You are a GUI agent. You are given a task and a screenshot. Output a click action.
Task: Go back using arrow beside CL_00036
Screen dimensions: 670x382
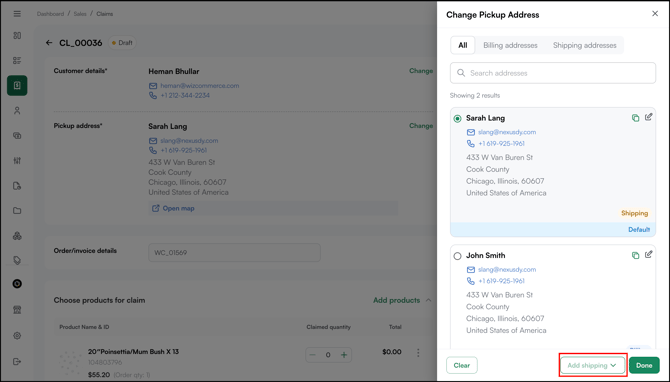tap(49, 43)
